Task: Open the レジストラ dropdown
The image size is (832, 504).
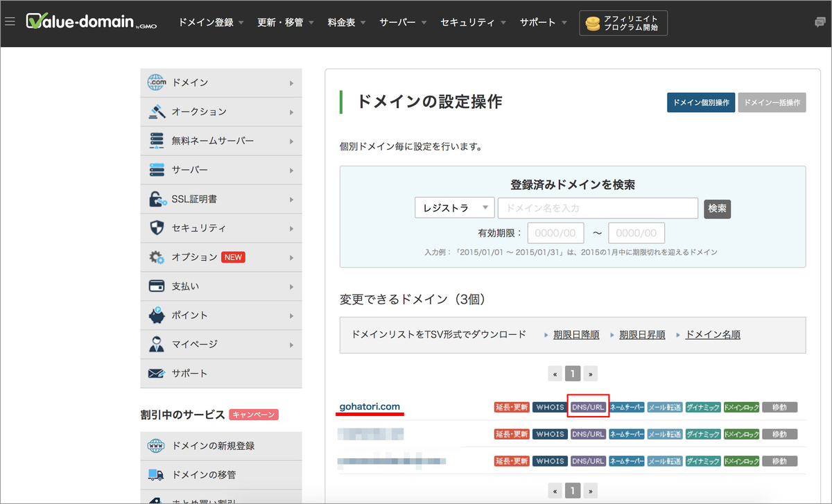Action: tap(455, 208)
